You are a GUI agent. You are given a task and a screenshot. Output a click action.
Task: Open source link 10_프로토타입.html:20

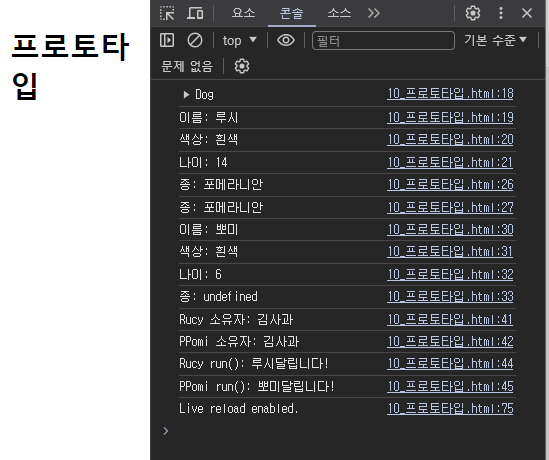pos(450,140)
